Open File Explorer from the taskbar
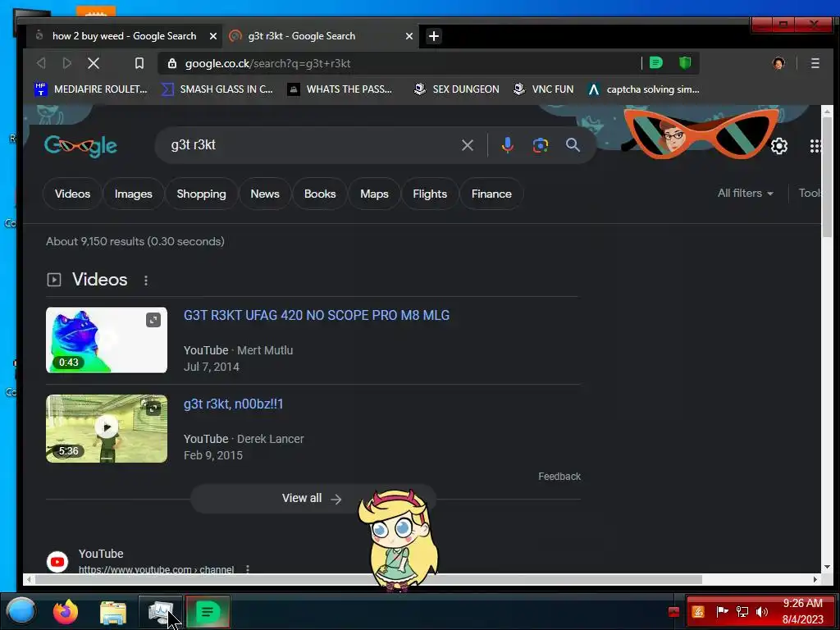Screen dimensions: 840x630 (113, 612)
